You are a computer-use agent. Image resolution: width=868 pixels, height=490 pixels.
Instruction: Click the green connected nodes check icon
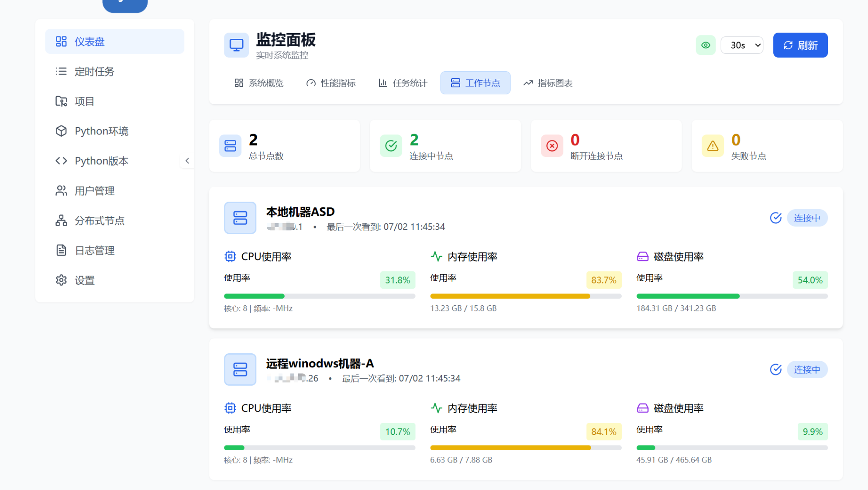[x=391, y=146]
